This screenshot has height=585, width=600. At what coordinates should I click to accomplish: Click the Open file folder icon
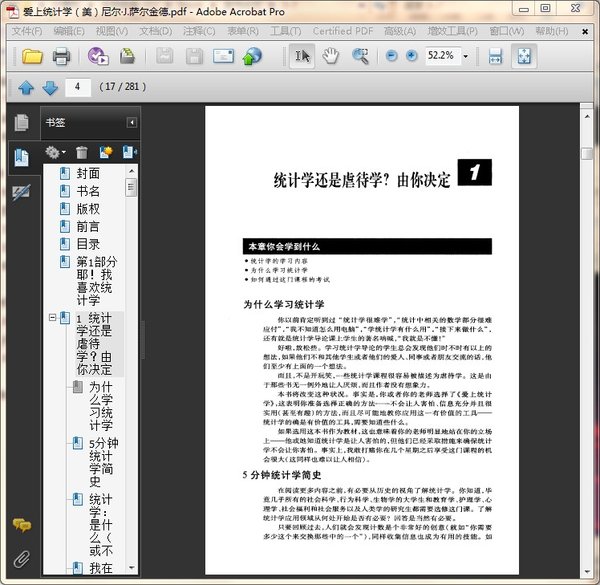pos(33,56)
